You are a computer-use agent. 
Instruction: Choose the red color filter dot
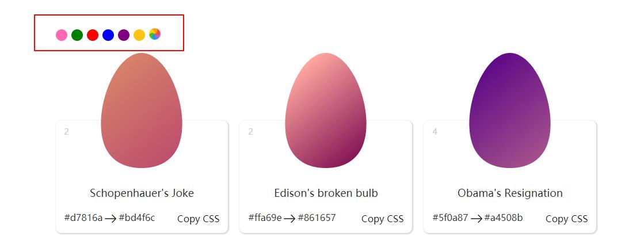93,35
